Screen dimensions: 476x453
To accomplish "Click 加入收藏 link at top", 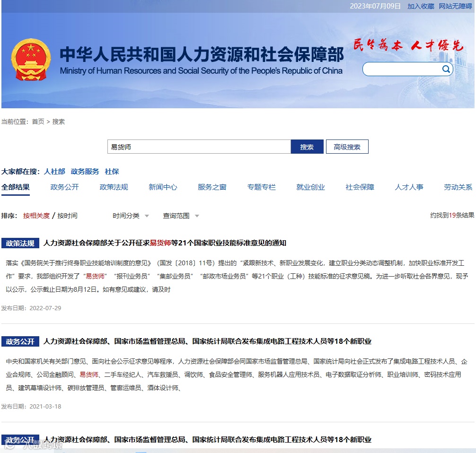I will [421, 6].
